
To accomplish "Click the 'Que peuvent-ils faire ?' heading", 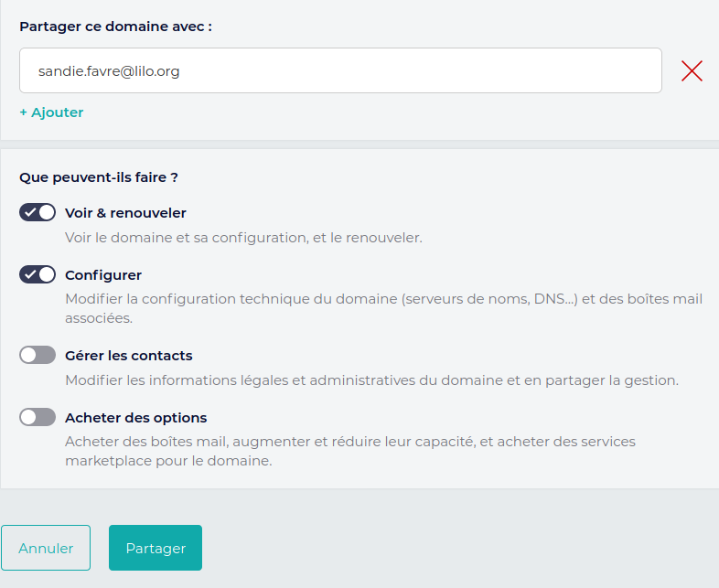I will [x=99, y=177].
